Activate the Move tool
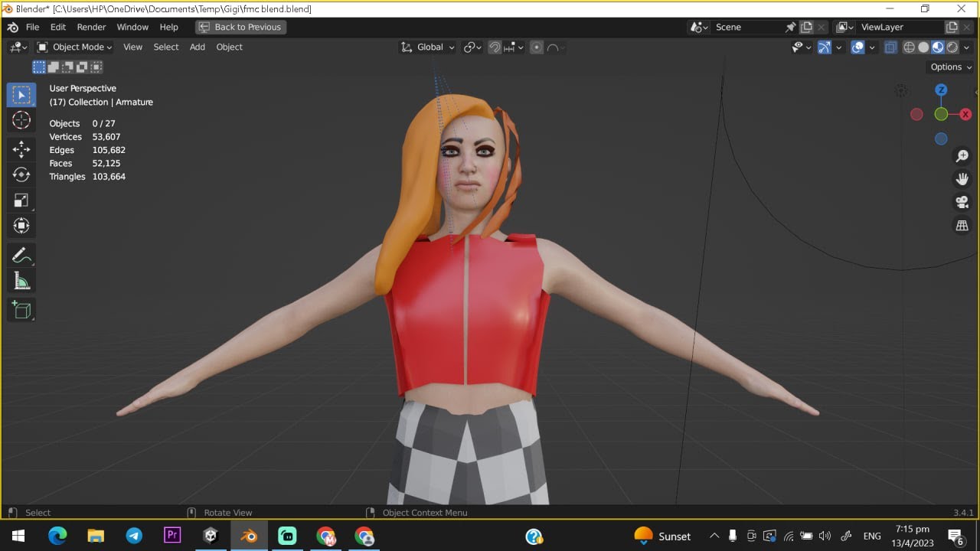Image resolution: width=980 pixels, height=551 pixels. [21, 149]
